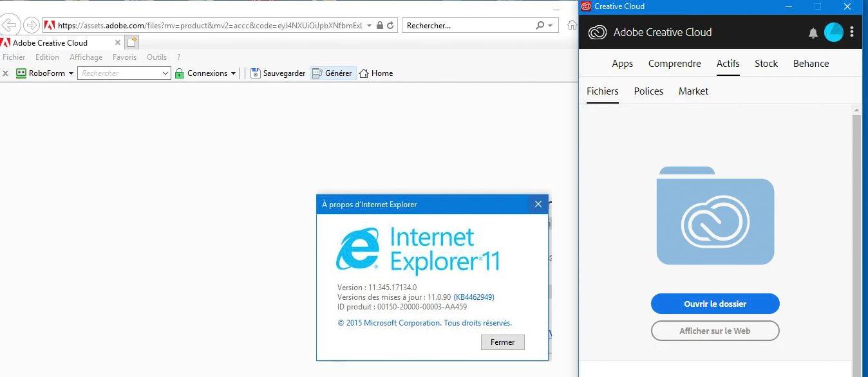Click version text 11.345.17134.0
868x377 pixels.
[393, 288]
